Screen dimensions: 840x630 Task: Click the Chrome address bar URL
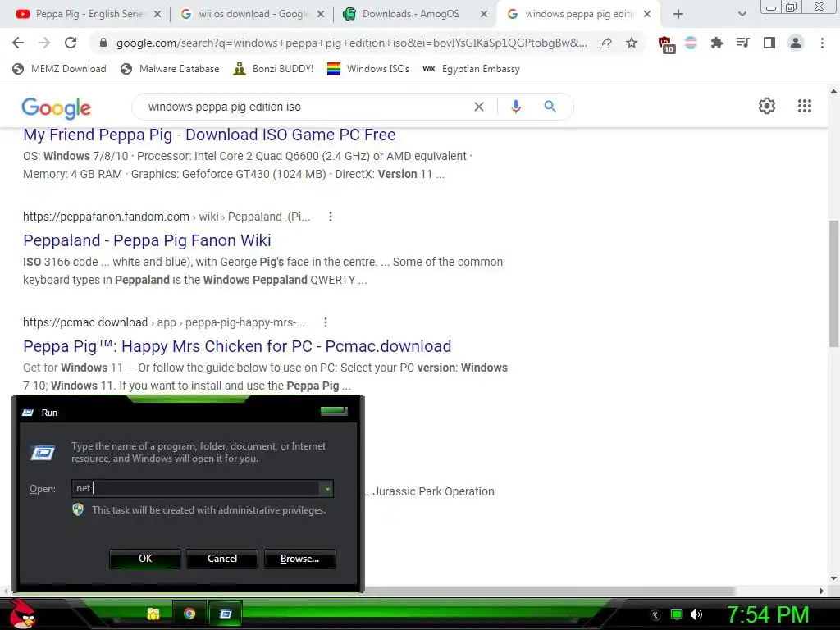(x=351, y=43)
